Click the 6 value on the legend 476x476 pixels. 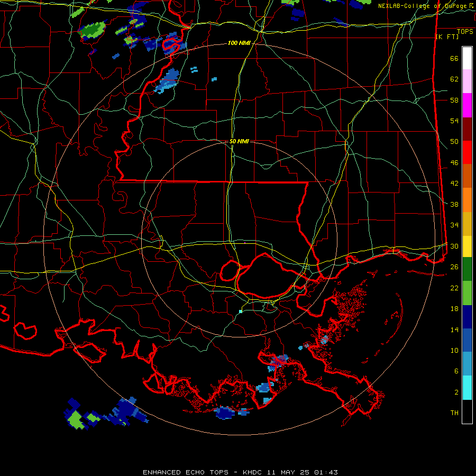pyautogui.click(x=456, y=371)
